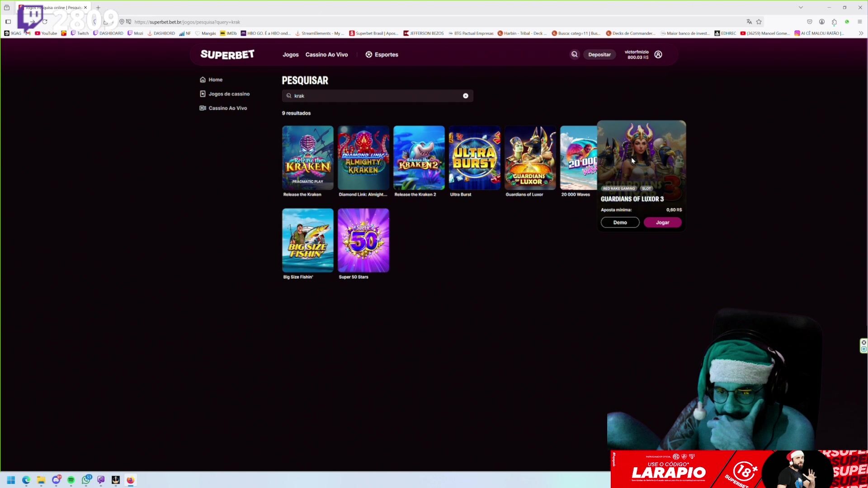Open WhatsApp from taskbar
Screen dimensions: 868x488
point(86,480)
